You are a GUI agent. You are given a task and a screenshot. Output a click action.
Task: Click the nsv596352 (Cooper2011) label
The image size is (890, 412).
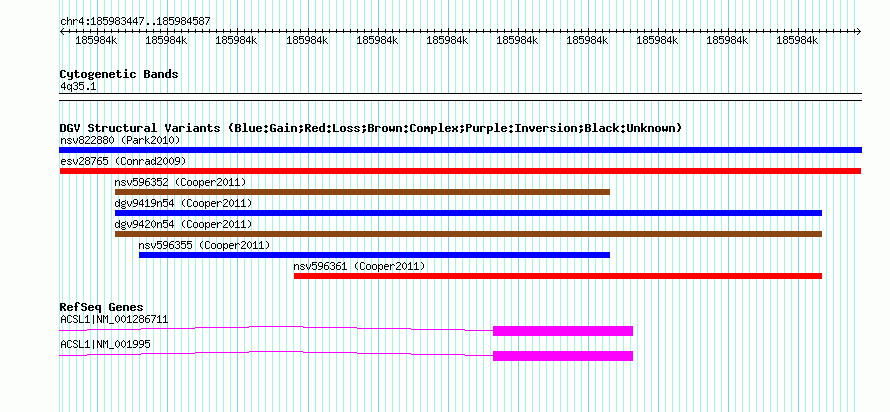180,182
